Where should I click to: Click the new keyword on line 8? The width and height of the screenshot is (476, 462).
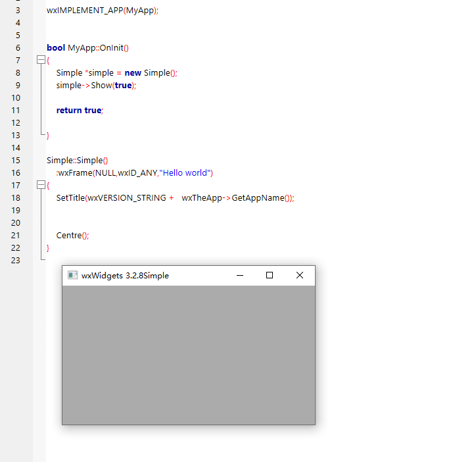click(x=133, y=73)
